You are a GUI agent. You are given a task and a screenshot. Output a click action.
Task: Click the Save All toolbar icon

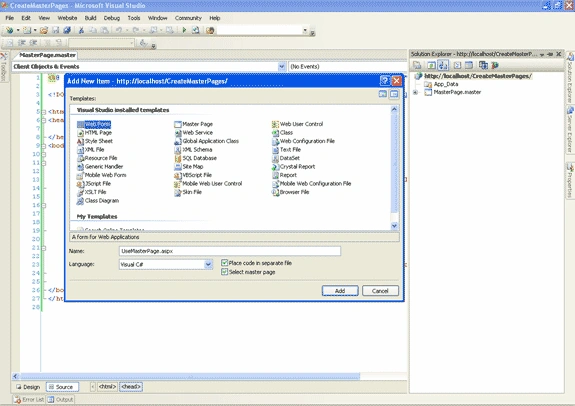pyautogui.click(x=67, y=30)
